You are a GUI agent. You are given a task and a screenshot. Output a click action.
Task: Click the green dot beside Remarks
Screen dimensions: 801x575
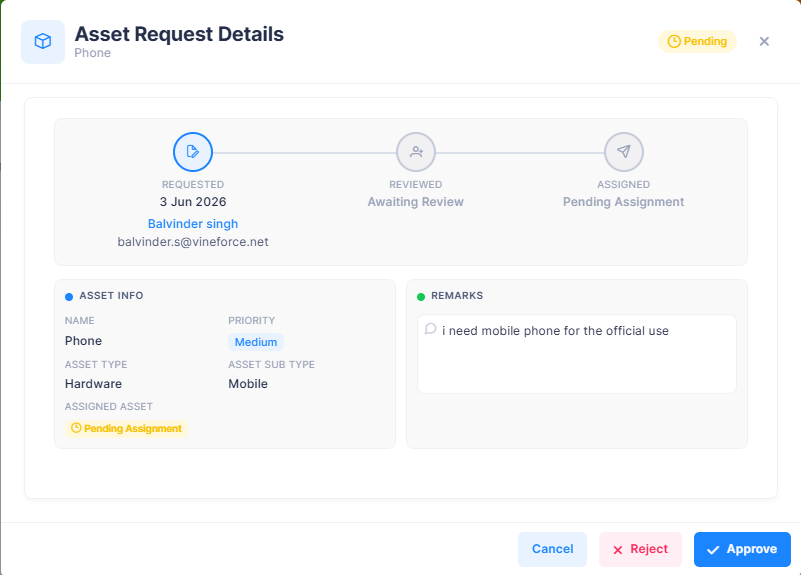[421, 297]
